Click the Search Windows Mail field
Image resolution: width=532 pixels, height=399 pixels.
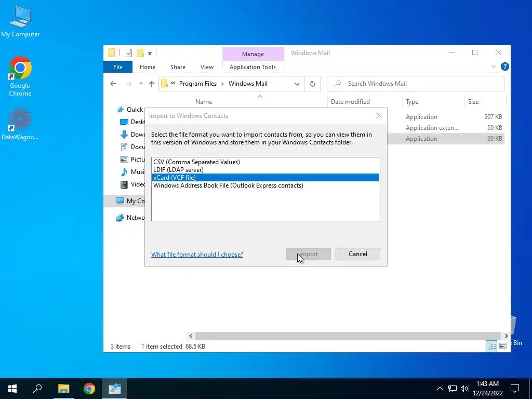[415, 84]
